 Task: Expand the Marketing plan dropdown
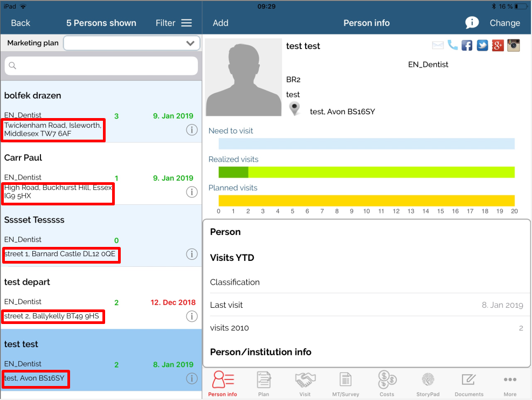tap(132, 43)
